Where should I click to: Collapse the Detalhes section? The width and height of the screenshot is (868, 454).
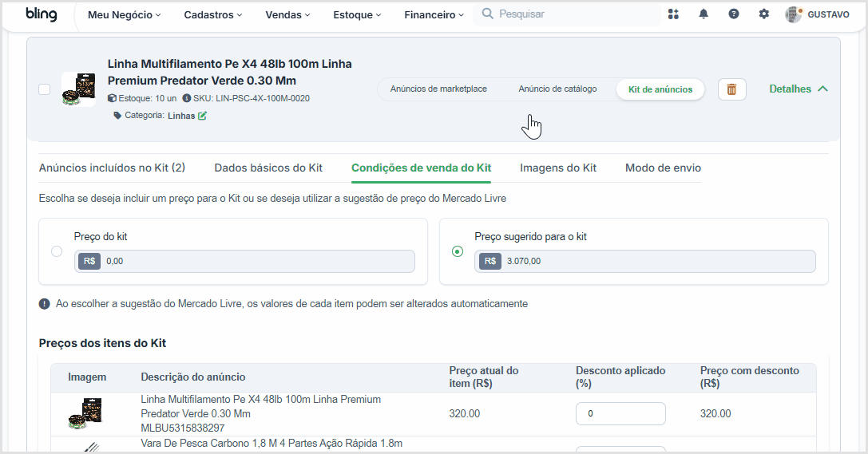(799, 89)
